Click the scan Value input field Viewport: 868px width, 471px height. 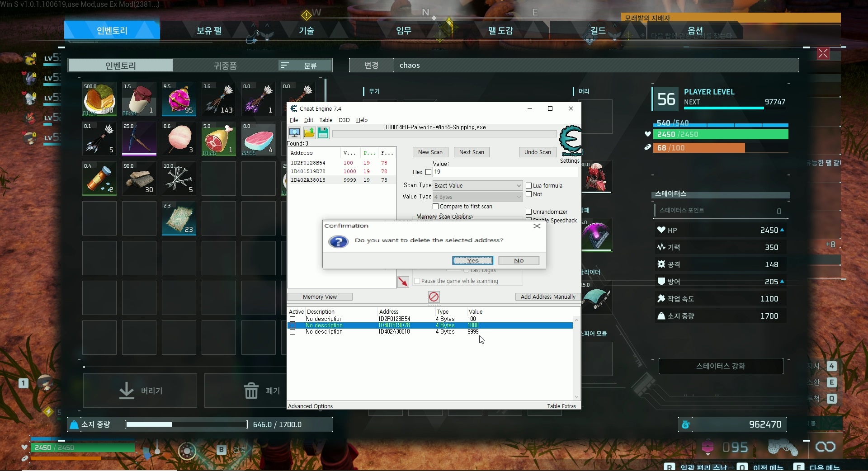505,172
